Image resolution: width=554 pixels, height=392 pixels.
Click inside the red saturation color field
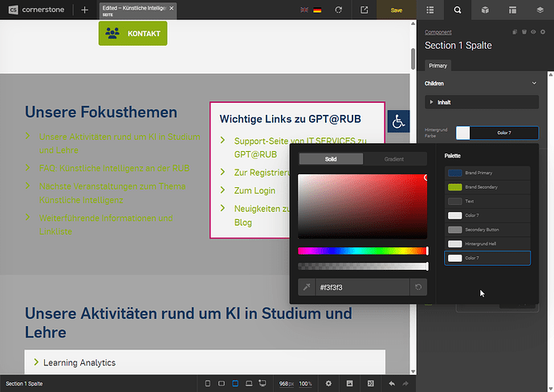pos(362,206)
